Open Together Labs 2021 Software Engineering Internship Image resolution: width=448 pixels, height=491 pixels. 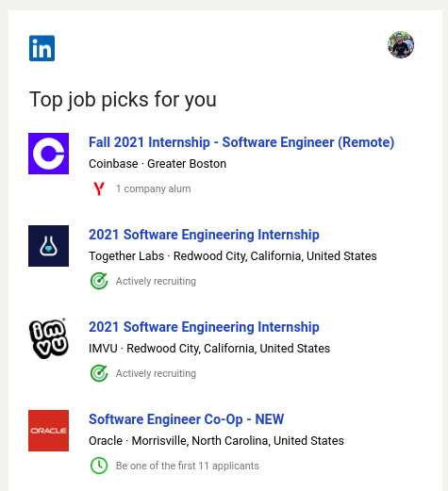pos(204,235)
